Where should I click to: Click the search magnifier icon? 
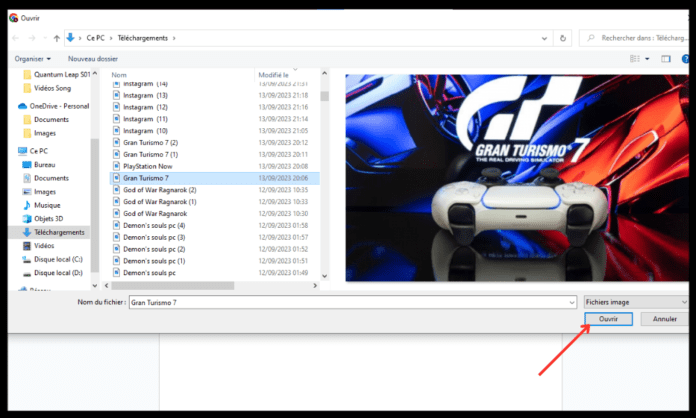coord(590,38)
